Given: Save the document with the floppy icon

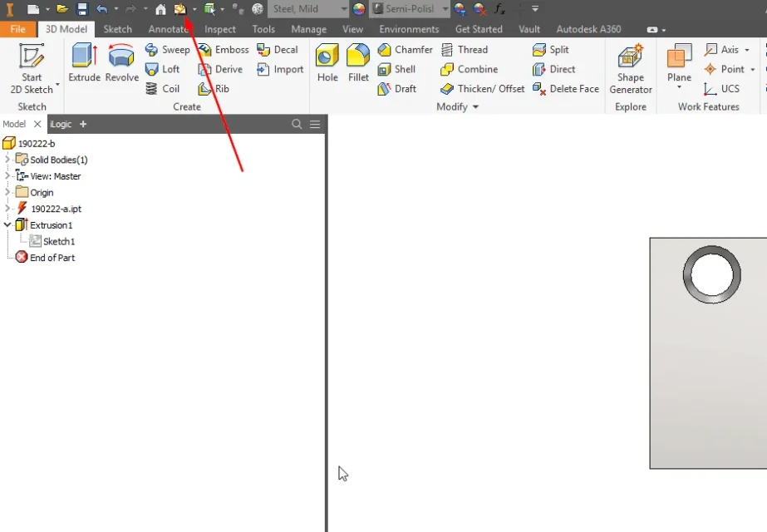Looking at the screenshot, I should (x=82, y=9).
